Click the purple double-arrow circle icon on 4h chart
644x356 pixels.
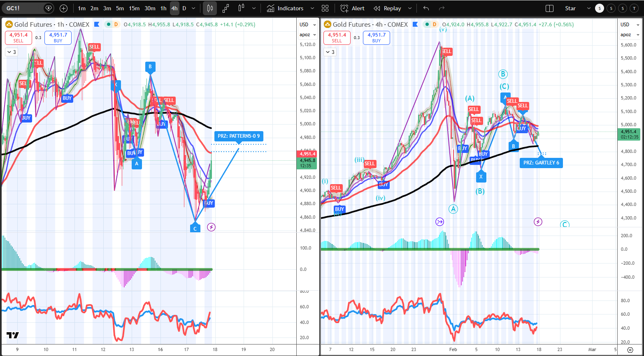[x=439, y=222]
